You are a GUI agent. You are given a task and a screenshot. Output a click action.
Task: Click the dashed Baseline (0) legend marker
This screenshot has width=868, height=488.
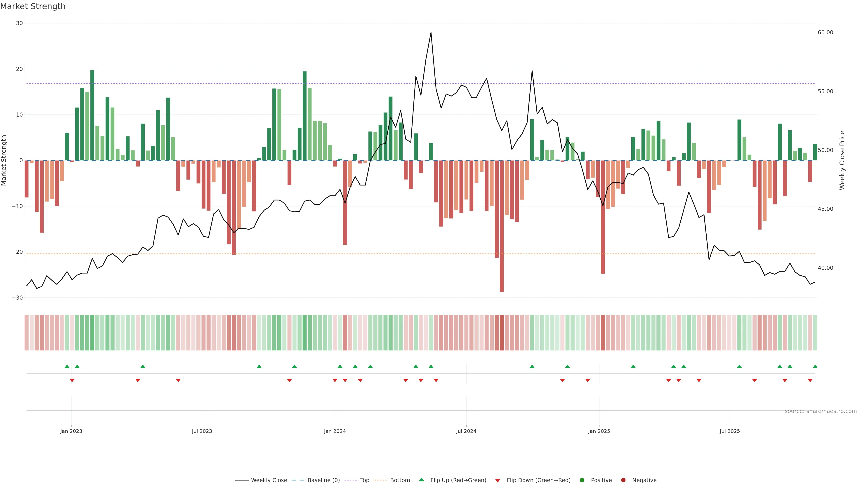(297, 480)
